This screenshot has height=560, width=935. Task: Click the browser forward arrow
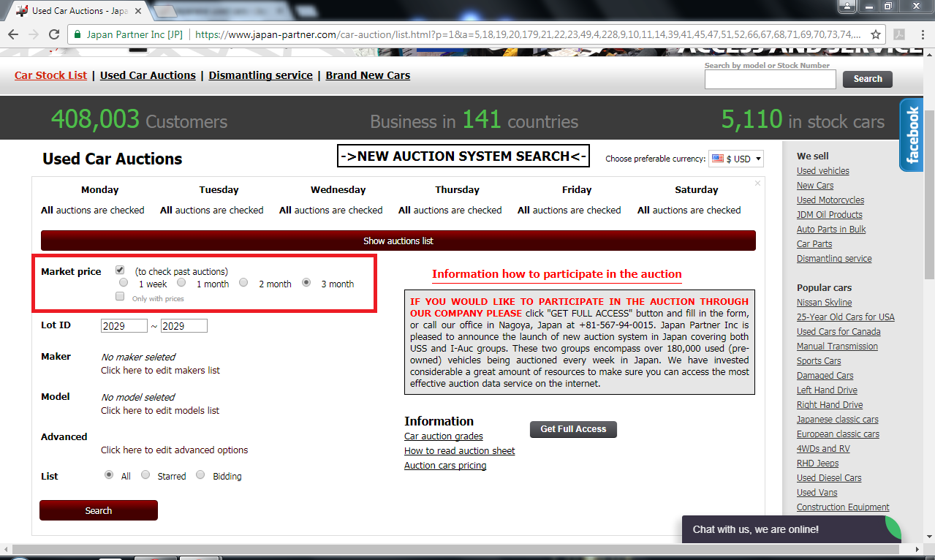[x=34, y=34]
